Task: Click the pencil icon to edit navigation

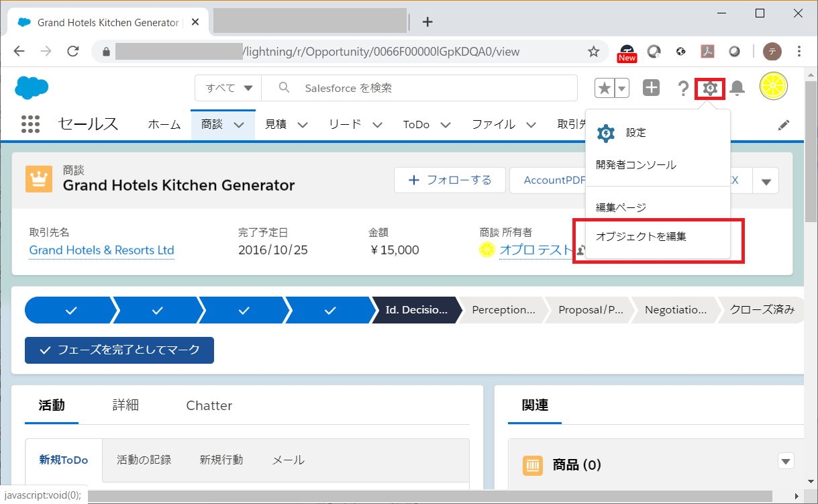Action: [784, 125]
